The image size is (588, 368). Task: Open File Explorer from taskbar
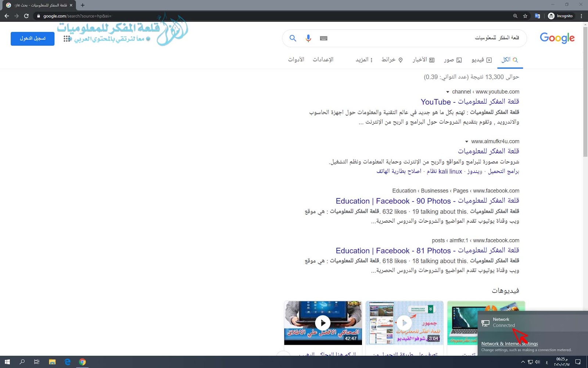52,362
